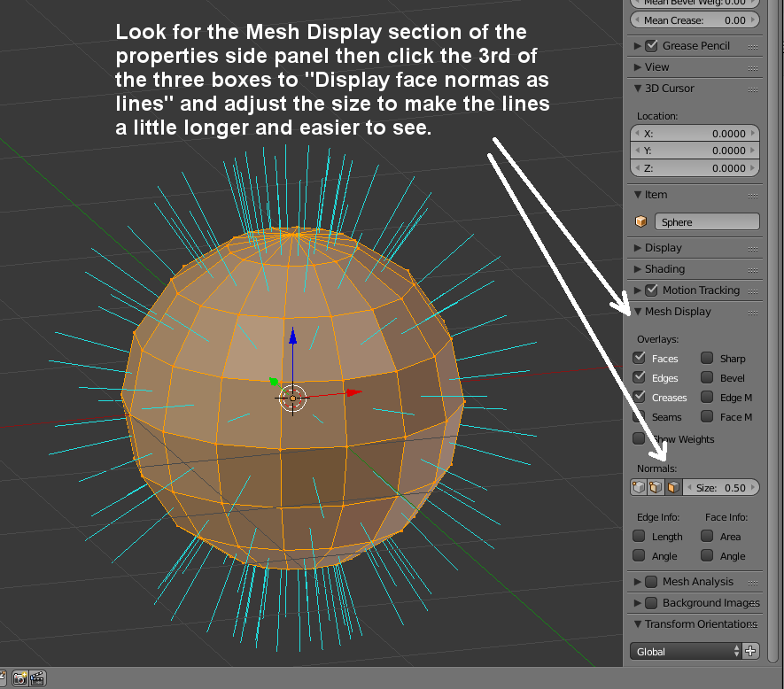Click the Mesh Display panel grip handle

(752, 313)
